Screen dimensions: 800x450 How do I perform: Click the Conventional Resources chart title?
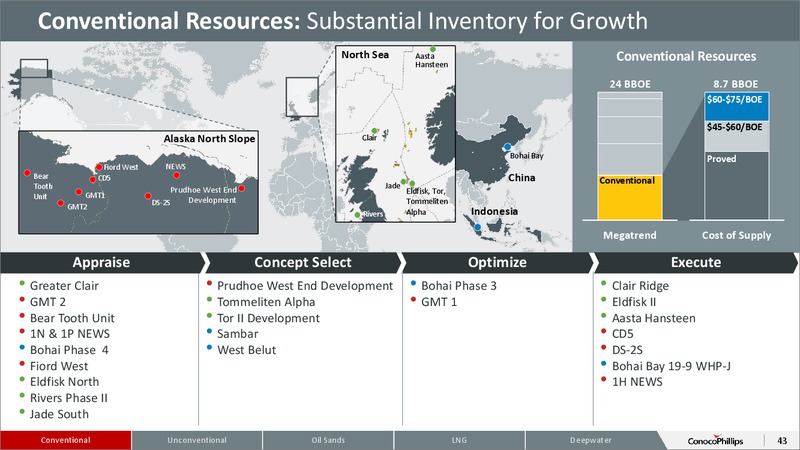[686, 56]
